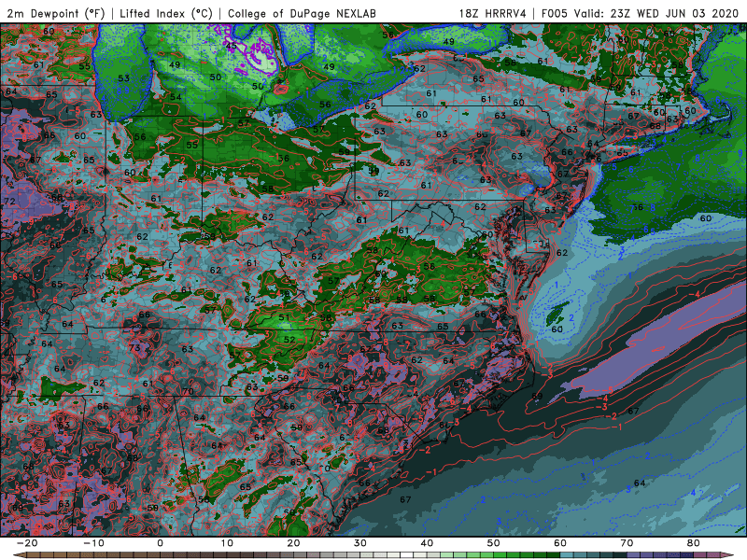747x560 pixels.
Task: Click the 72 dewpoint value on the map
Action: (x=9, y=202)
